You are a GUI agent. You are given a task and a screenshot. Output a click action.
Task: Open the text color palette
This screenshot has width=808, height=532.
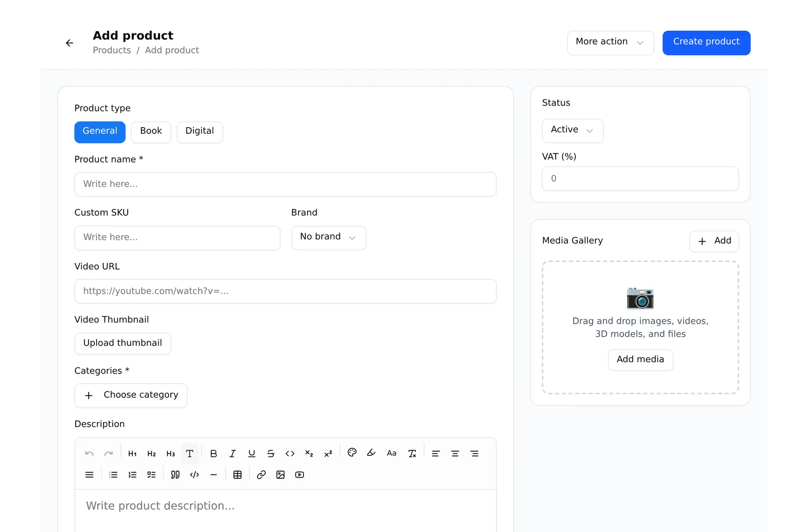352,453
